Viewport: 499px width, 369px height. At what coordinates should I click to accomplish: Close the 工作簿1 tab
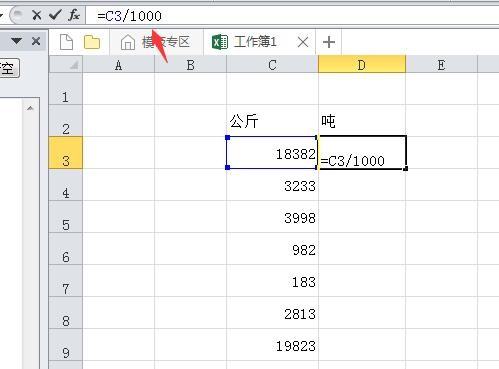click(303, 42)
